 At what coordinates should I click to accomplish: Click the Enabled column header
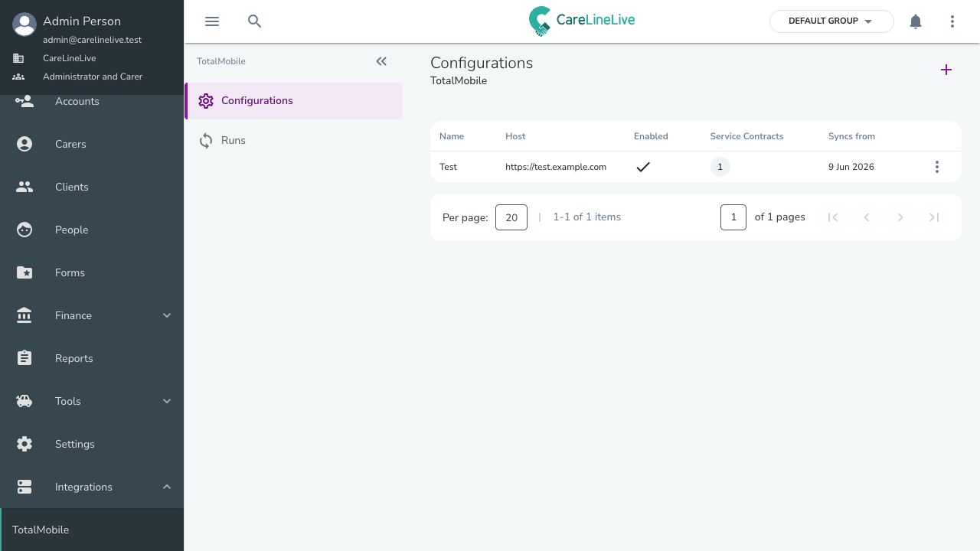651,136
